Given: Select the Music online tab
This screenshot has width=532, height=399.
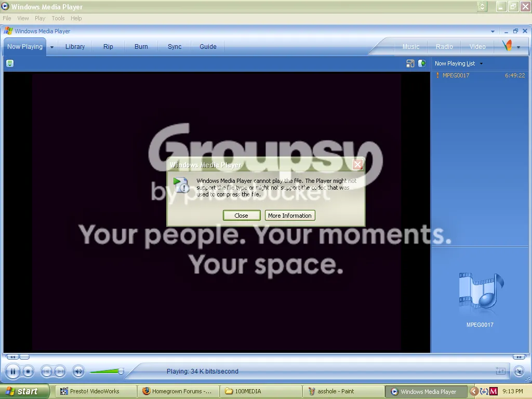Looking at the screenshot, I should pos(411,47).
